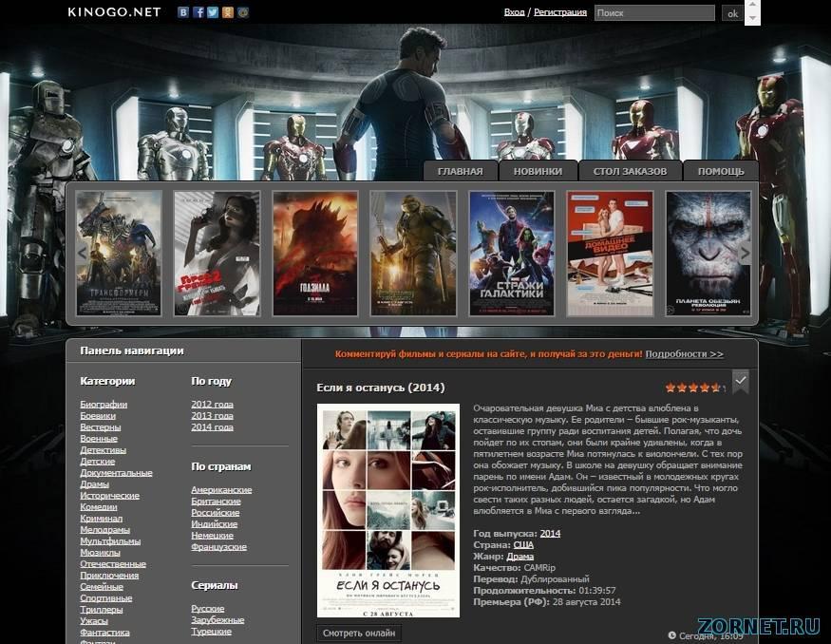Open the Facebook social icon

tap(198, 12)
